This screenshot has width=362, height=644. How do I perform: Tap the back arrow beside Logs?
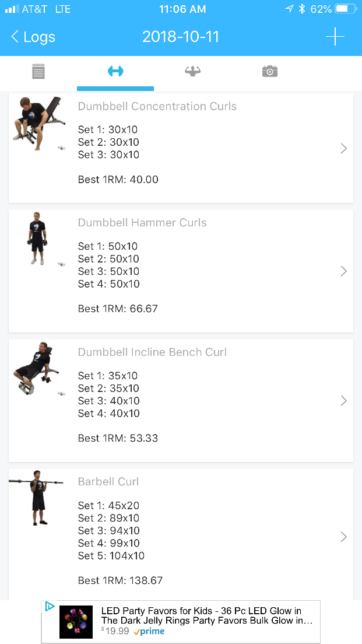pyautogui.click(x=15, y=37)
